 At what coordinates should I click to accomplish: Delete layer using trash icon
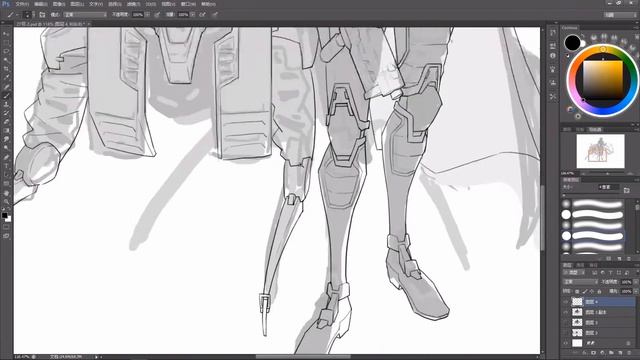click(629, 352)
